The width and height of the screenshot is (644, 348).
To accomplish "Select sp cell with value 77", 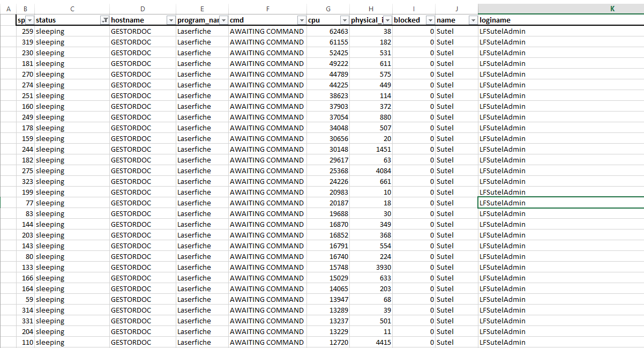I will [25, 203].
